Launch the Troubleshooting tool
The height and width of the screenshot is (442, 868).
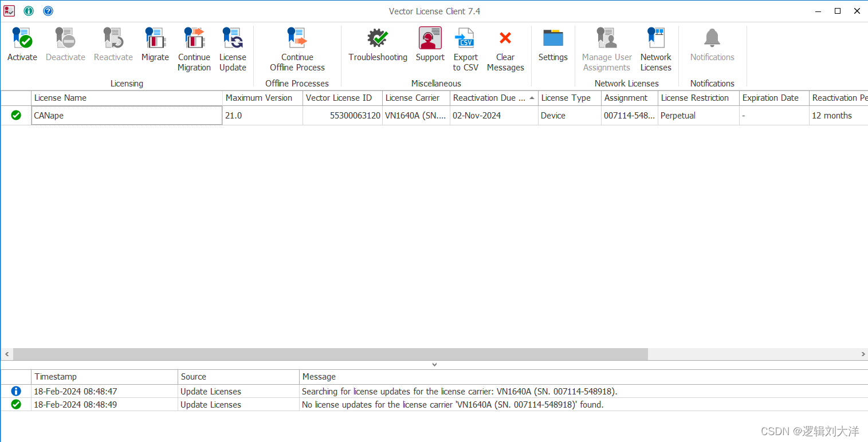[x=378, y=45]
